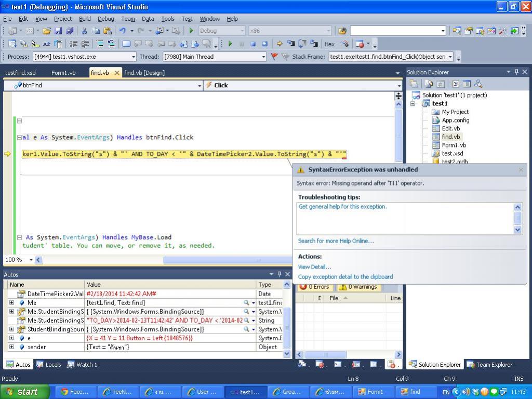Copy selection using Copy toolbar icon

point(96,31)
